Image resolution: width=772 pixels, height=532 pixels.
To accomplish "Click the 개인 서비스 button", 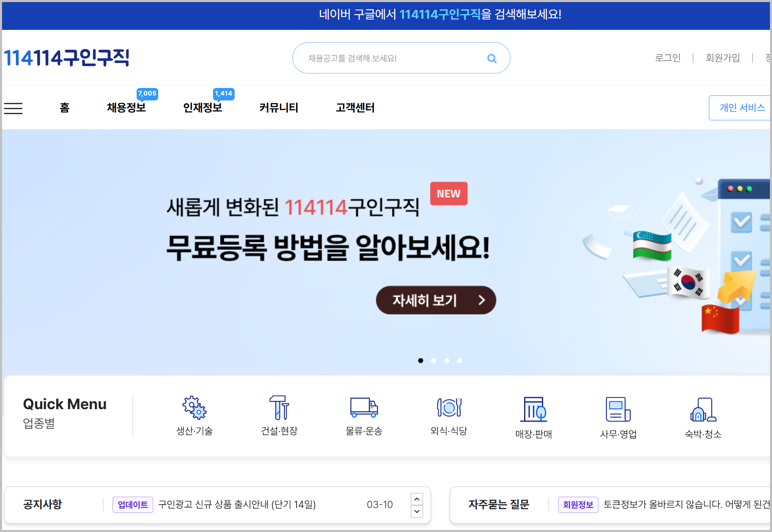I will (x=740, y=108).
